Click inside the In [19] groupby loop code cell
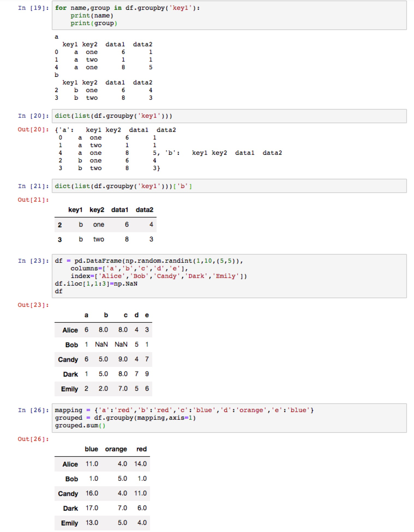Image resolution: width=414 pixels, height=532 pixels. pyautogui.click(x=229, y=15)
